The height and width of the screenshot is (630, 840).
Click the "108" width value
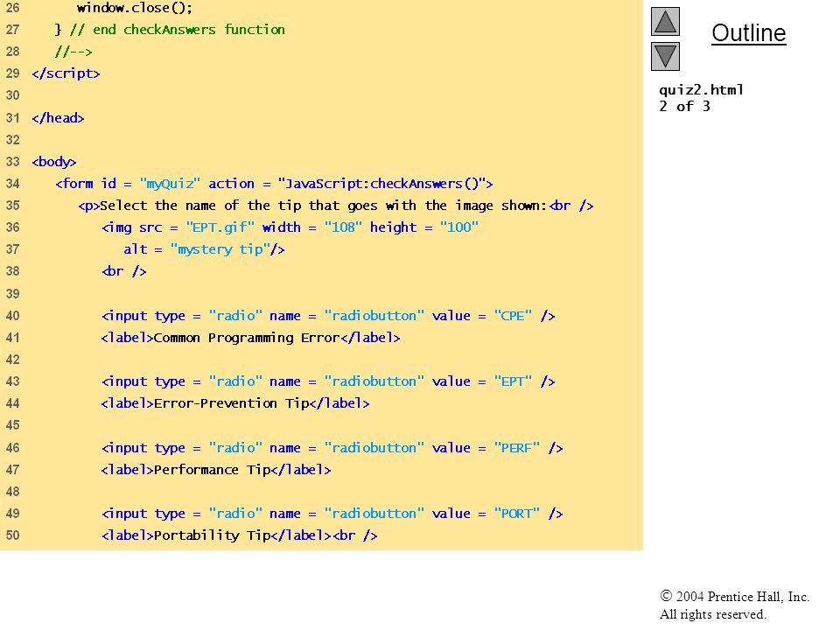point(343,227)
